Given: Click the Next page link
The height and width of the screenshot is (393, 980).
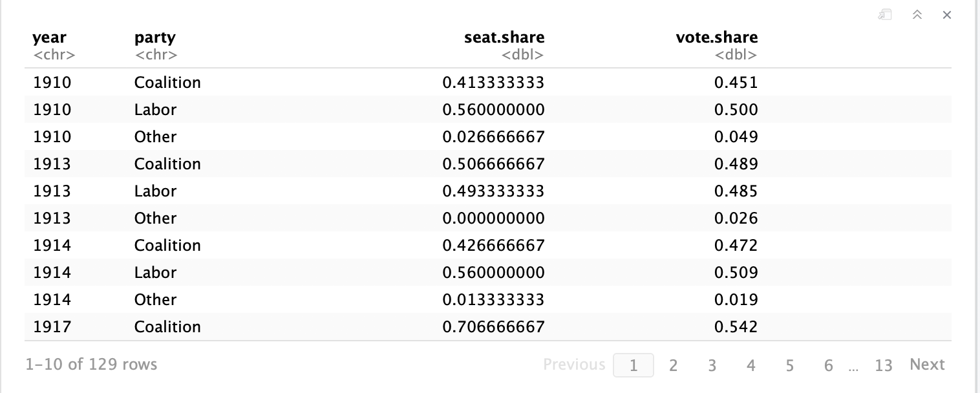Looking at the screenshot, I should [x=927, y=365].
